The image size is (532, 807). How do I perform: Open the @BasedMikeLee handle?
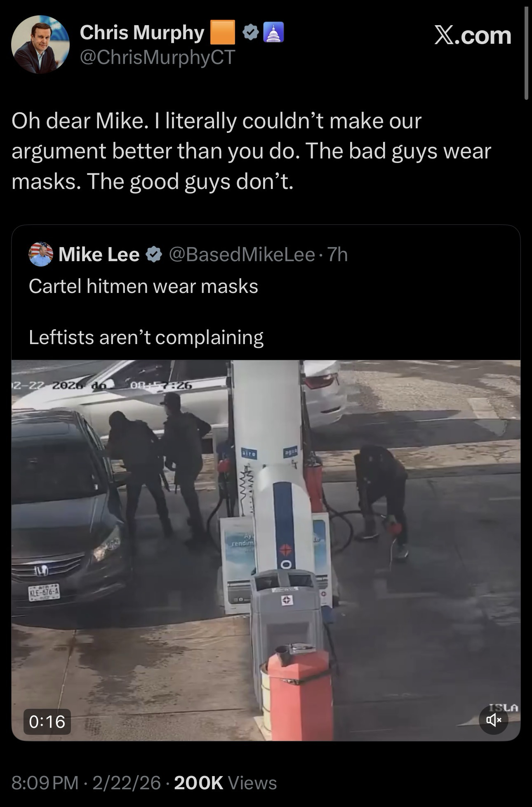242,255
